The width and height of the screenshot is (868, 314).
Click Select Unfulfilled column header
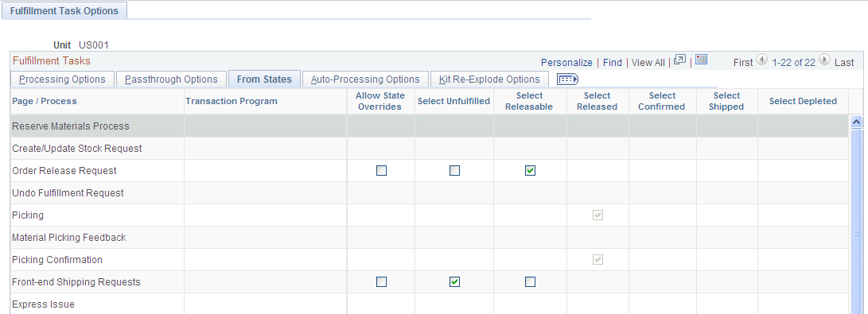click(x=454, y=101)
